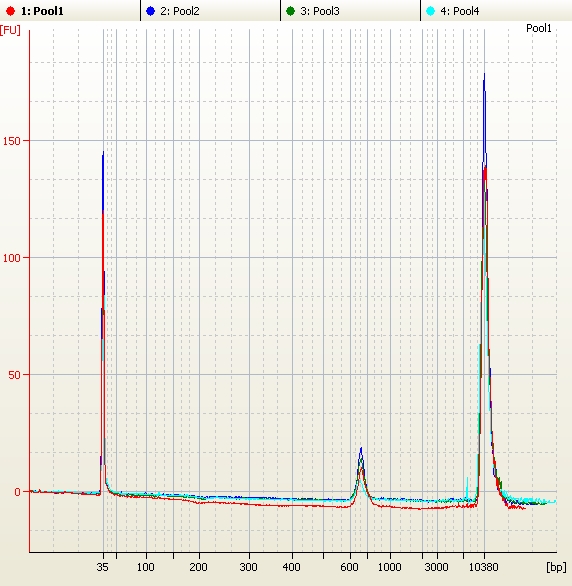Select the Pool4 legend tab
The width and height of the screenshot is (572, 586).
tap(496, 10)
